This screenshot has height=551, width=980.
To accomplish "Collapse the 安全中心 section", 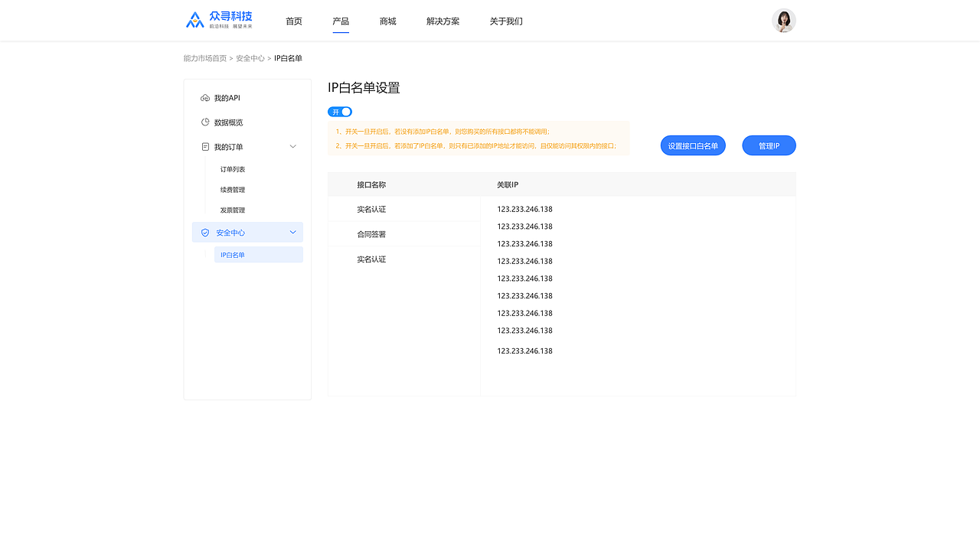I will (x=292, y=232).
